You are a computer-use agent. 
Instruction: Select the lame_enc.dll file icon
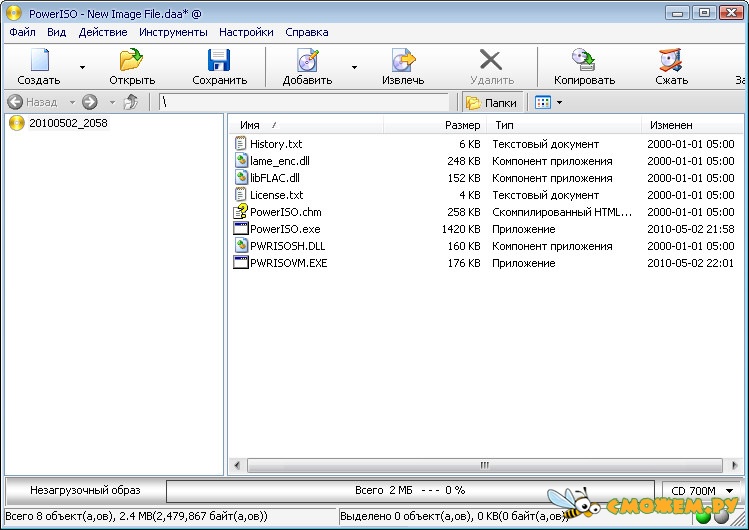click(x=241, y=160)
